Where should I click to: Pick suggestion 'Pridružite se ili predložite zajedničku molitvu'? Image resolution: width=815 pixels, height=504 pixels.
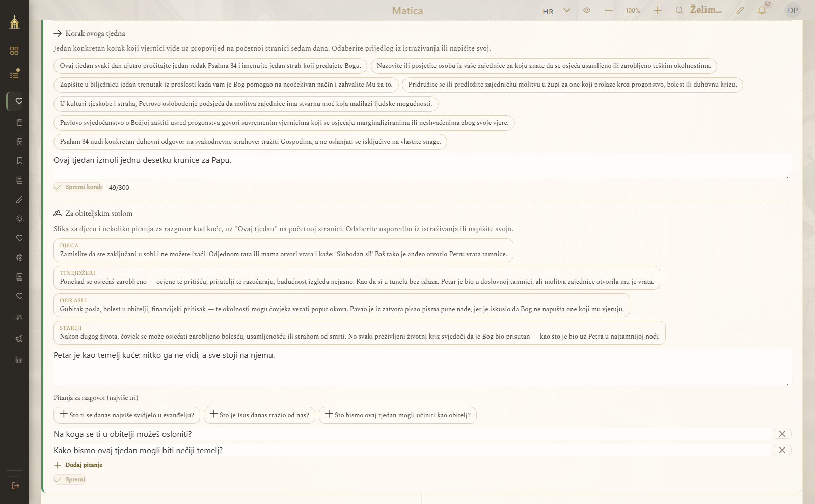point(573,85)
